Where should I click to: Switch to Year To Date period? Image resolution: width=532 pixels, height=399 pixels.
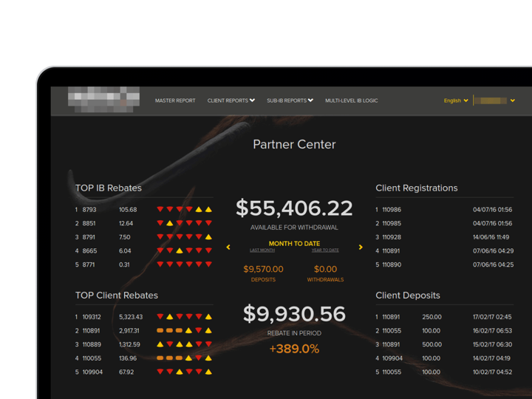pyautogui.click(x=325, y=250)
